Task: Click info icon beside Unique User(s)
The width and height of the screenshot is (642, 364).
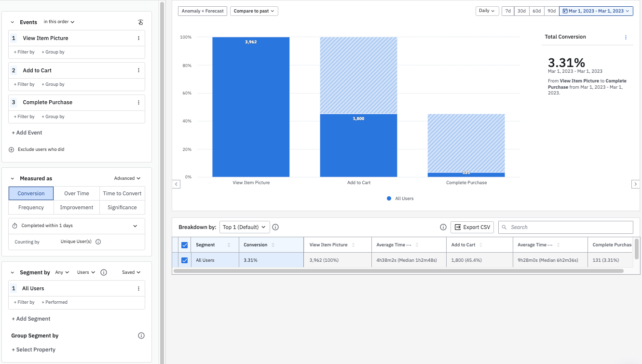Action: 98,242
